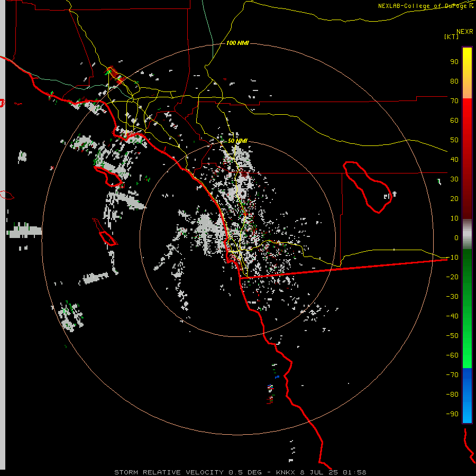Click the -90 scale value
This screenshot has height=476, width=476.
click(x=452, y=414)
